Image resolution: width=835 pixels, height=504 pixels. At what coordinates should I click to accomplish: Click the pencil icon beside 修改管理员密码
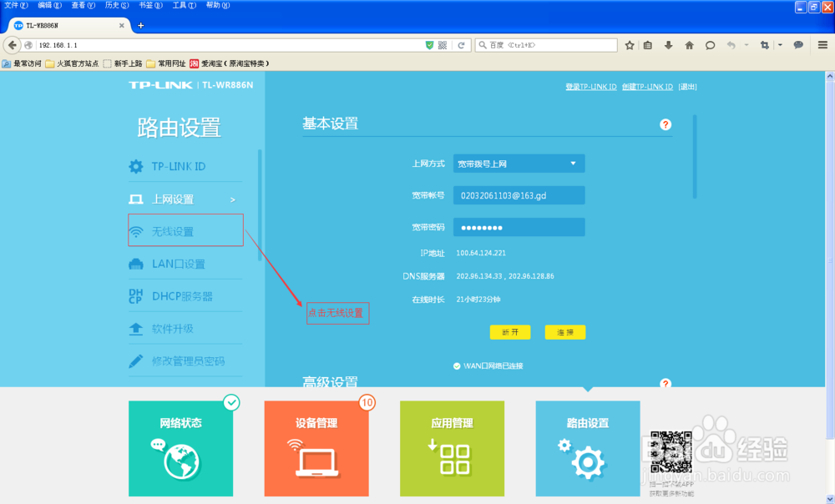136,361
